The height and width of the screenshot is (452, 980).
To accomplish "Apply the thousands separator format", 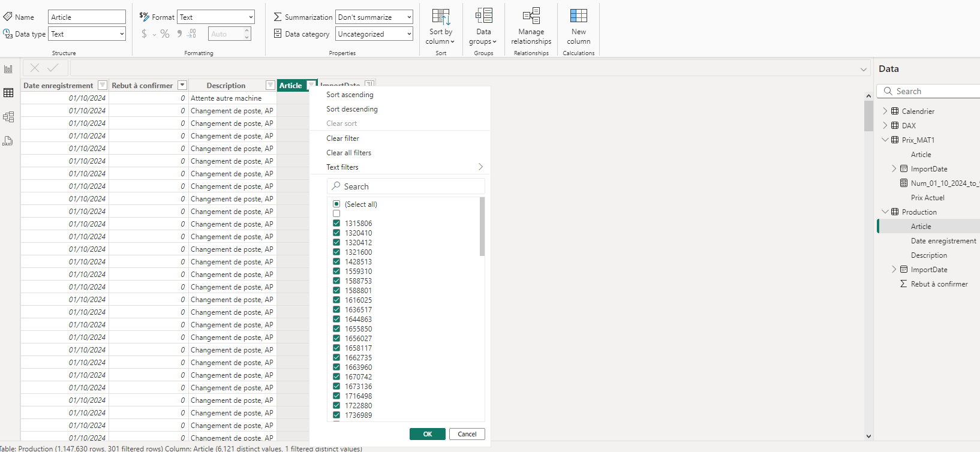I will point(179,34).
